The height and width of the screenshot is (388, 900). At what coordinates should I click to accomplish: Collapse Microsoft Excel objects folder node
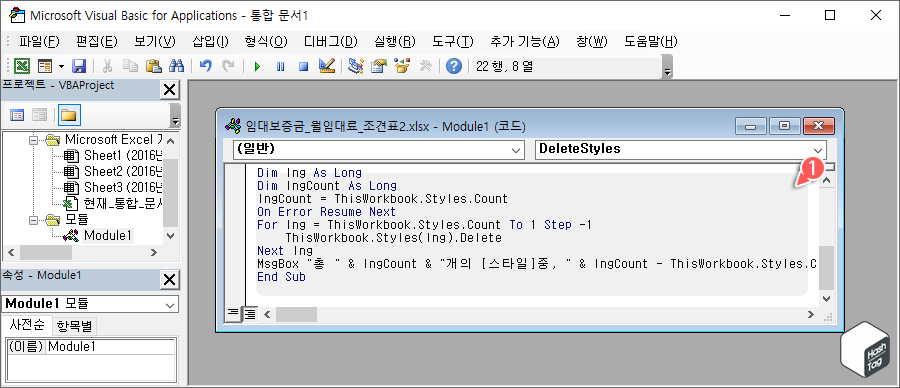(x=33, y=139)
